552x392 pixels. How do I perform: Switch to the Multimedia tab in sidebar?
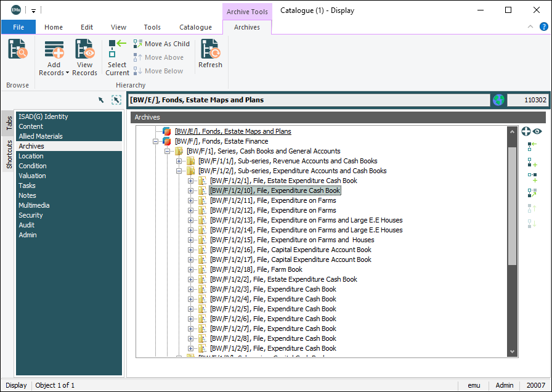tap(34, 205)
